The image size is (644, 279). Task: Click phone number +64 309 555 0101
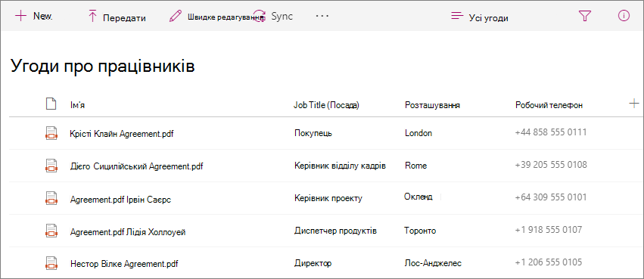pyautogui.click(x=551, y=197)
